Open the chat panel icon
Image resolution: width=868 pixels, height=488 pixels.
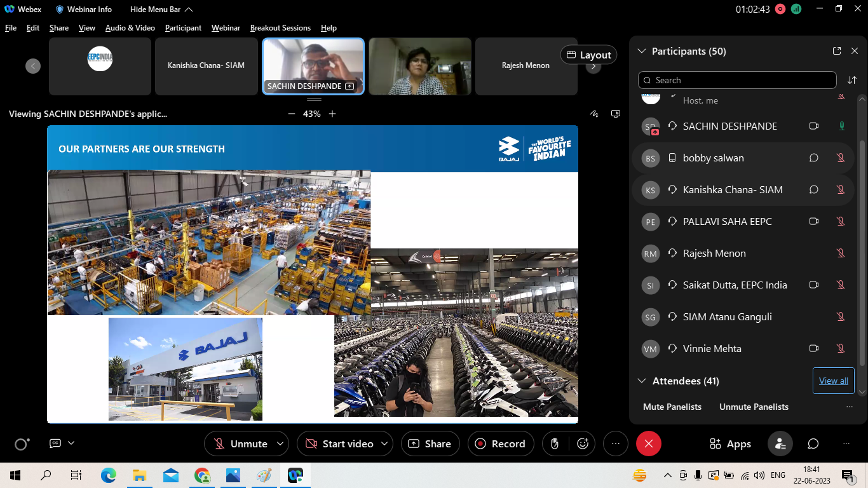point(813,444)
